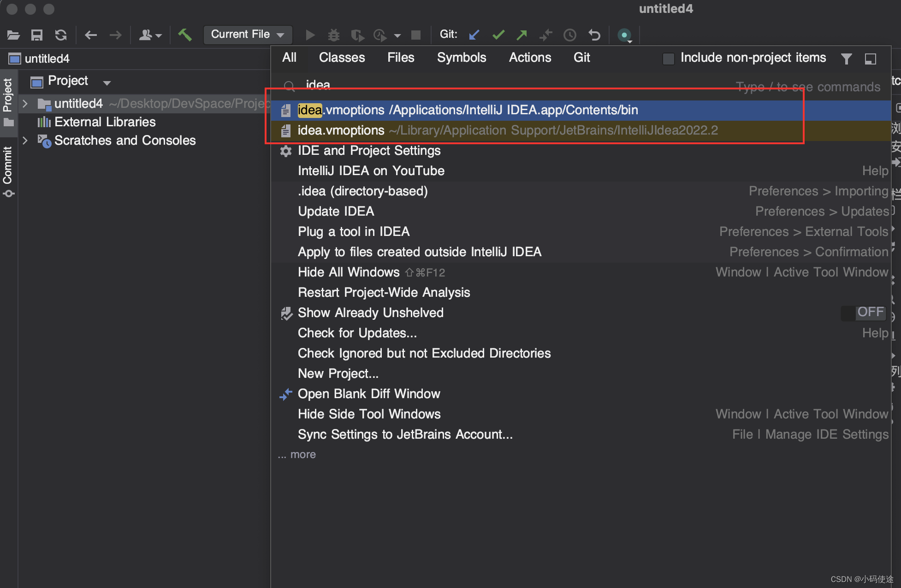
Task: Select External Libraries tree item
Action: (105, 122)
